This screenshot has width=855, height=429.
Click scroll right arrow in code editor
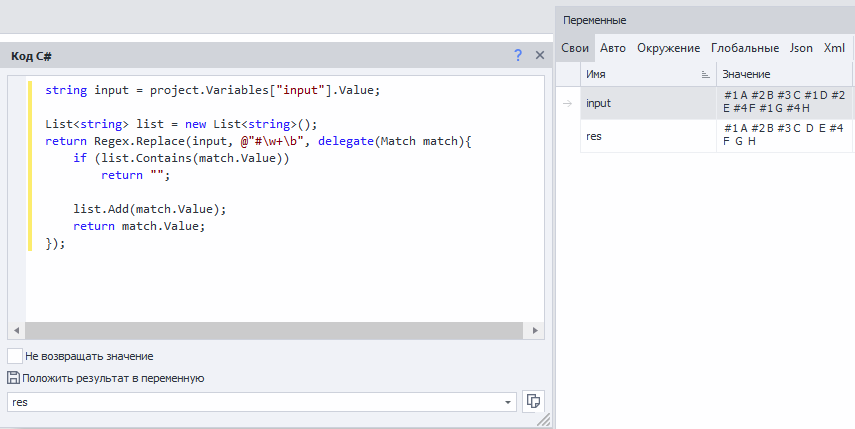click(x=535, y=330)
